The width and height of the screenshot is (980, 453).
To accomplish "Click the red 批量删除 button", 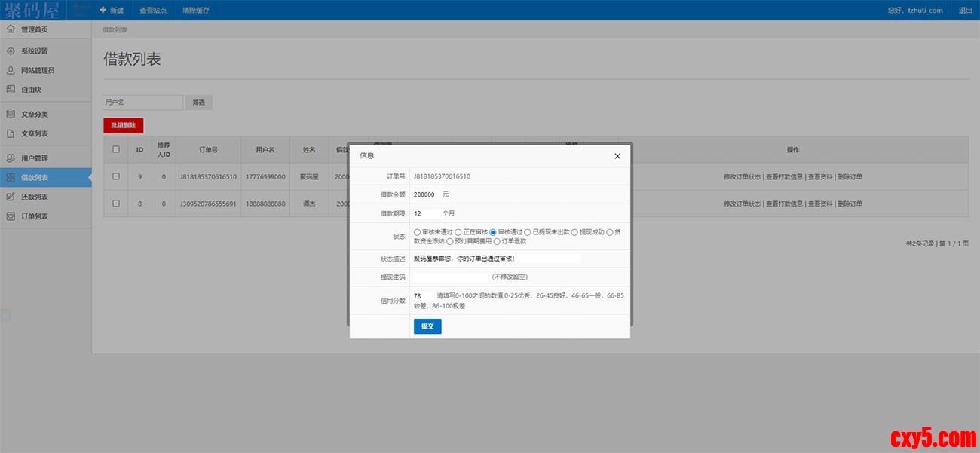I will (123, 125).
